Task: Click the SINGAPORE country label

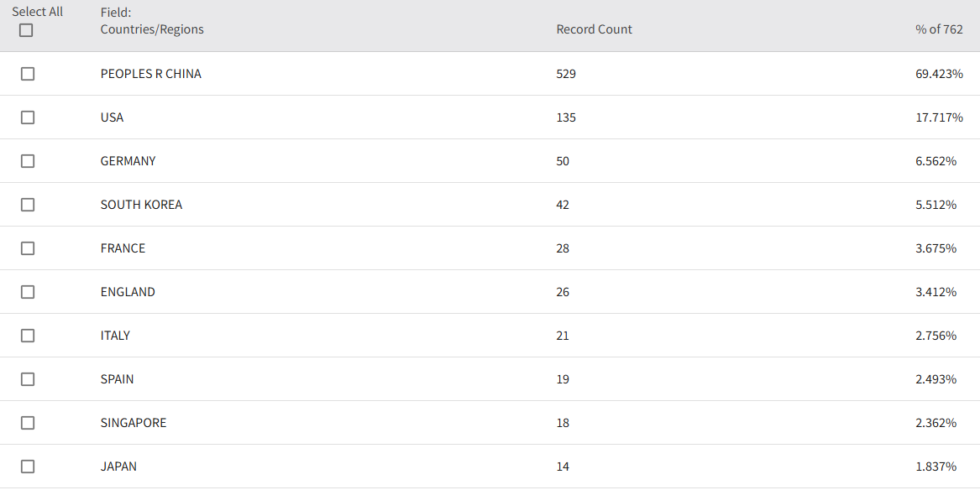Action: pyautogui.click(x=134, y=423)
